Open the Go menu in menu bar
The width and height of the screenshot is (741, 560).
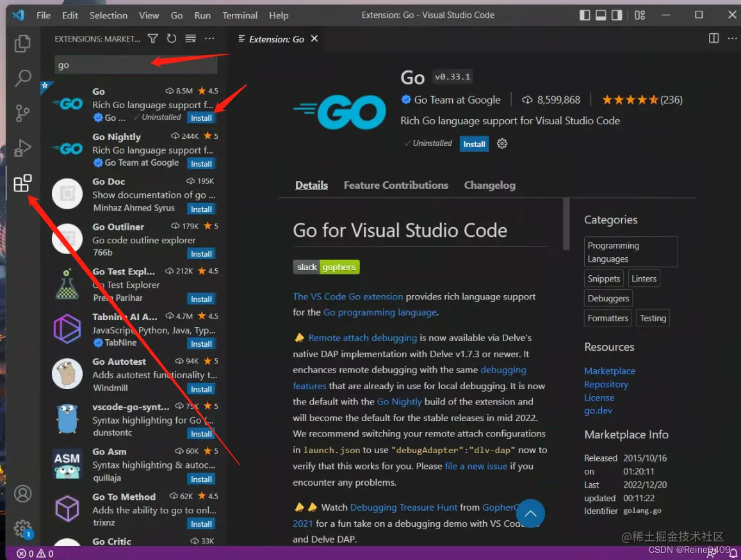coord(176,15)
